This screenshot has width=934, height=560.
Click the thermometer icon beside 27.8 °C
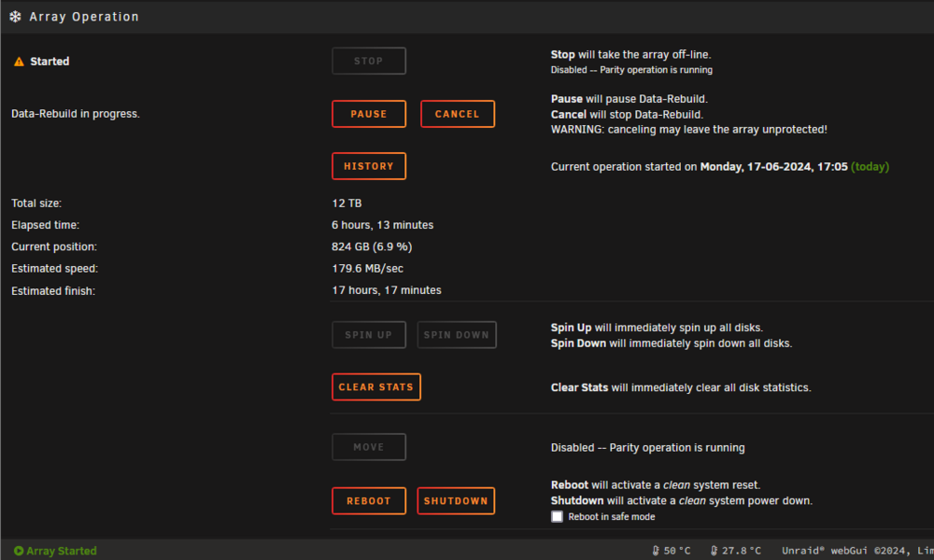tap(714, 551)
